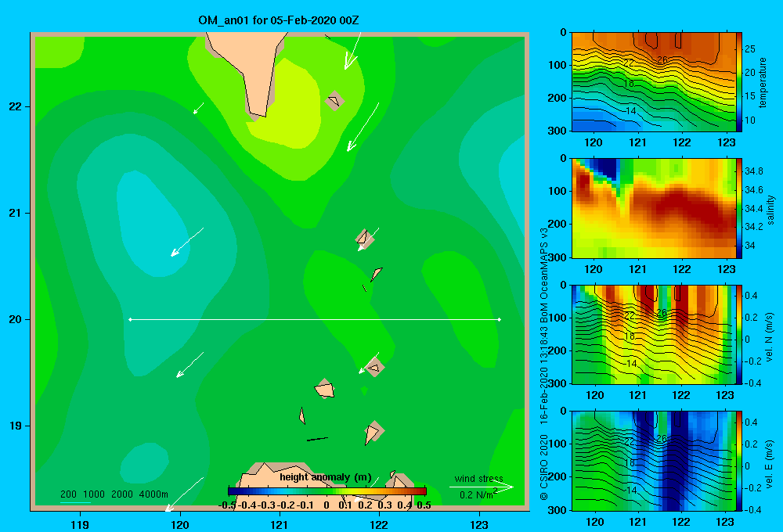Click the 'temperature' axis label
This screenshot has height=532, width=783.
(x=763, y=82)
